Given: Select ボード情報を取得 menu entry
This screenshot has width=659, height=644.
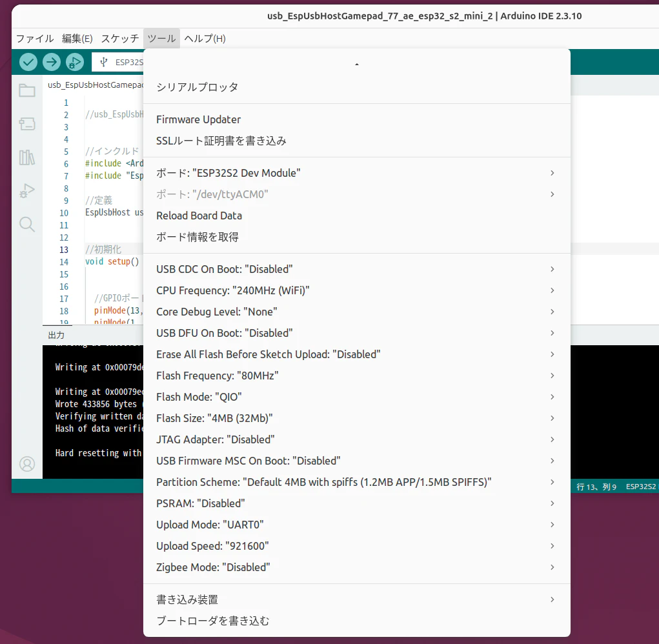Looking at the screenshot, I should tap(356, 237).
